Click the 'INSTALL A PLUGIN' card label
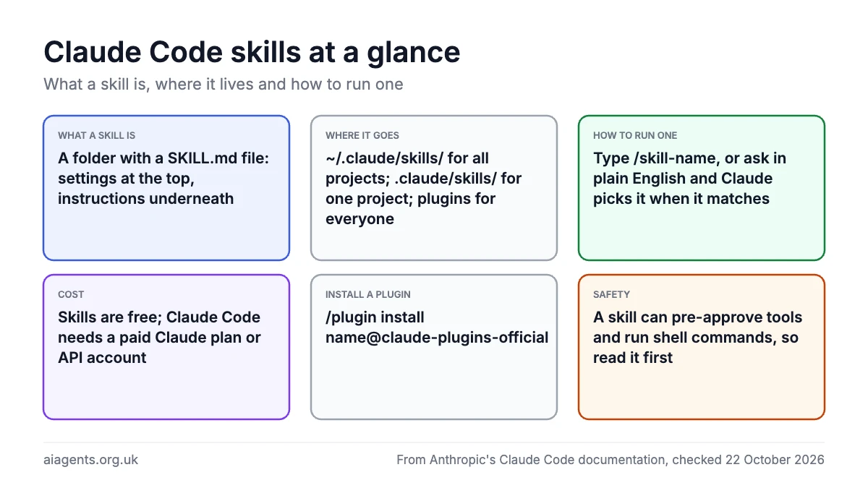Image resolution: width=868 pixels, height=488 pixels. click(x=370, y=294)
